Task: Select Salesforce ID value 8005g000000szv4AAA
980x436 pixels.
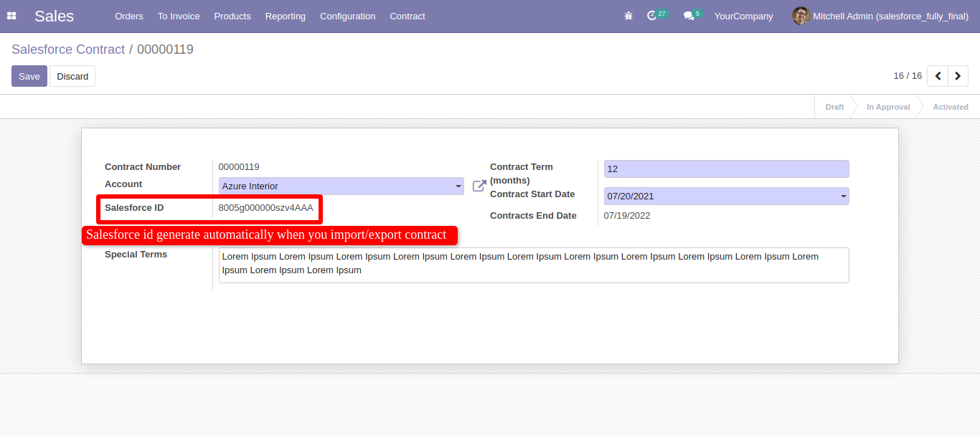Action: click(x=266, y=208)
